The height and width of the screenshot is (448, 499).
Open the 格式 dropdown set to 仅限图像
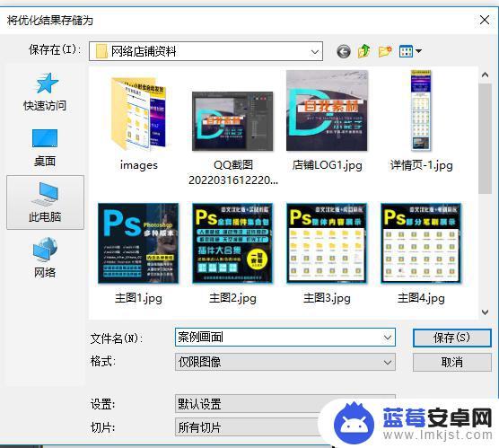285,362
